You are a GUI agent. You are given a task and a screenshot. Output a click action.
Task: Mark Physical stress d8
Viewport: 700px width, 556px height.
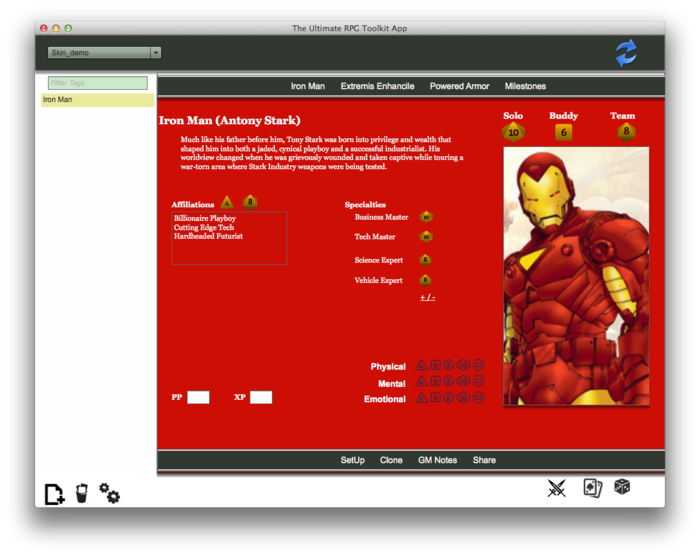[449, 365]
